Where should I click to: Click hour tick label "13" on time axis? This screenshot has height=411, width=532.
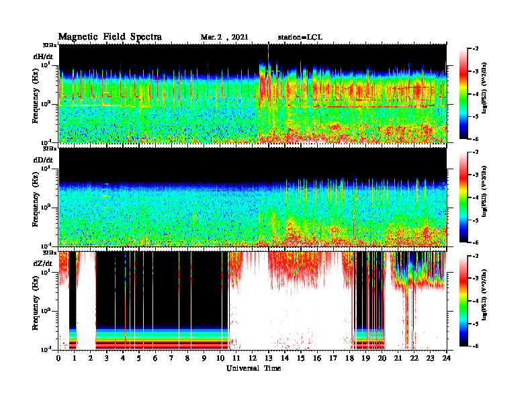point(269,358)
